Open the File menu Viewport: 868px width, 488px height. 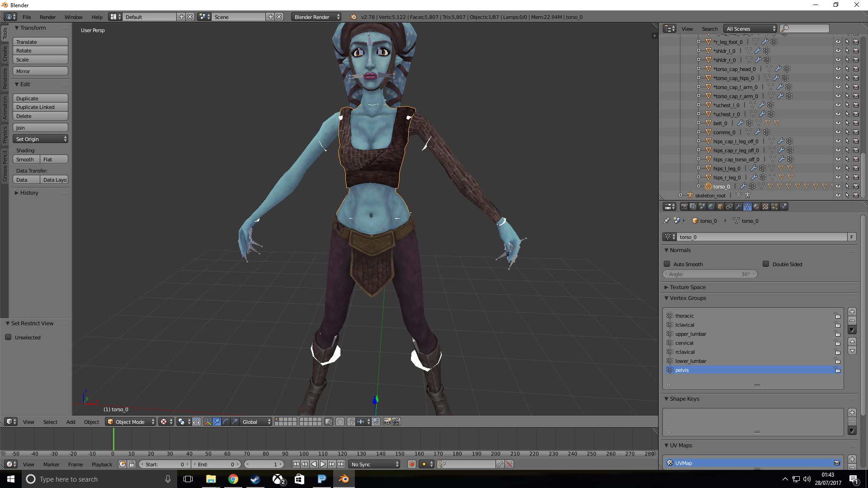click(27, 17)
